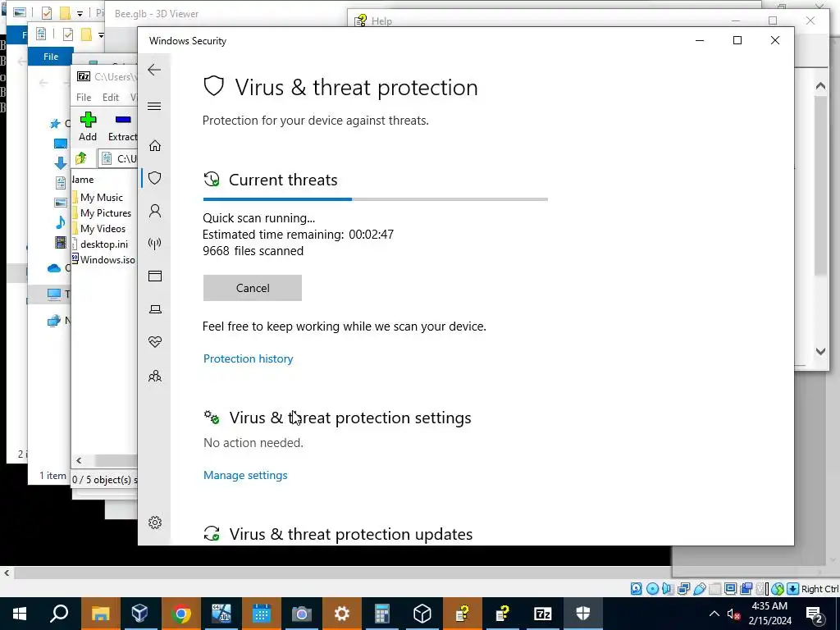The height and width of the screenshot is (630, 840).
Task: Open Edit menu in 7-Zip
Action: [x=111, y=98]
